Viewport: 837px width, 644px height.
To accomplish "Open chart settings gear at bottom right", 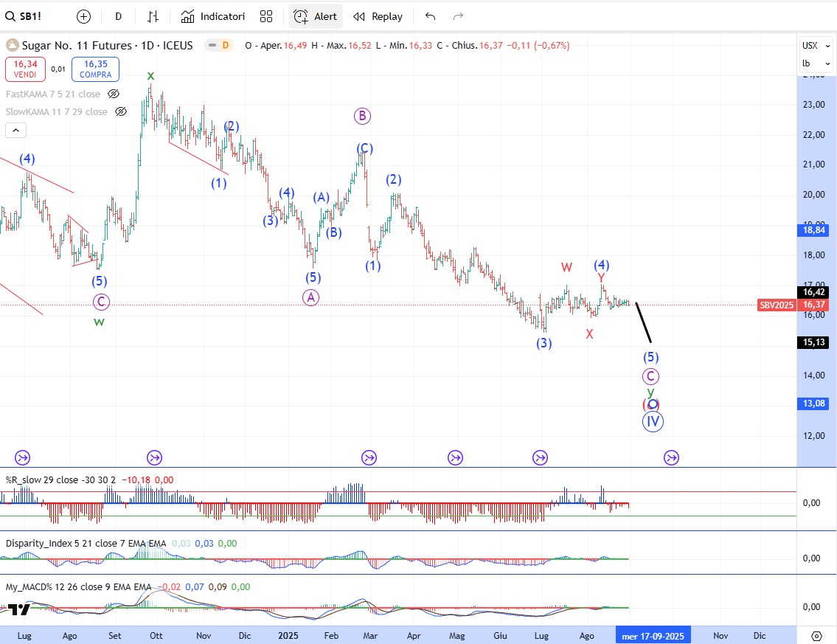I will [x=816, y=635].
